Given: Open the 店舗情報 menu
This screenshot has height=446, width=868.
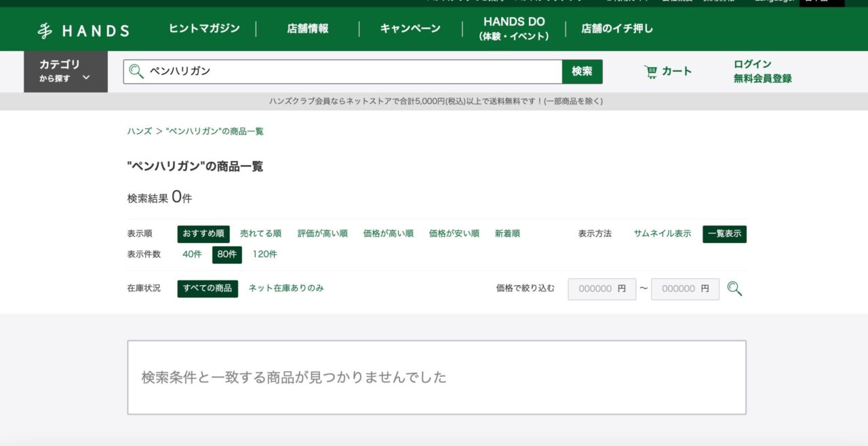Looking at the screenshot, I should click(308, 29).
